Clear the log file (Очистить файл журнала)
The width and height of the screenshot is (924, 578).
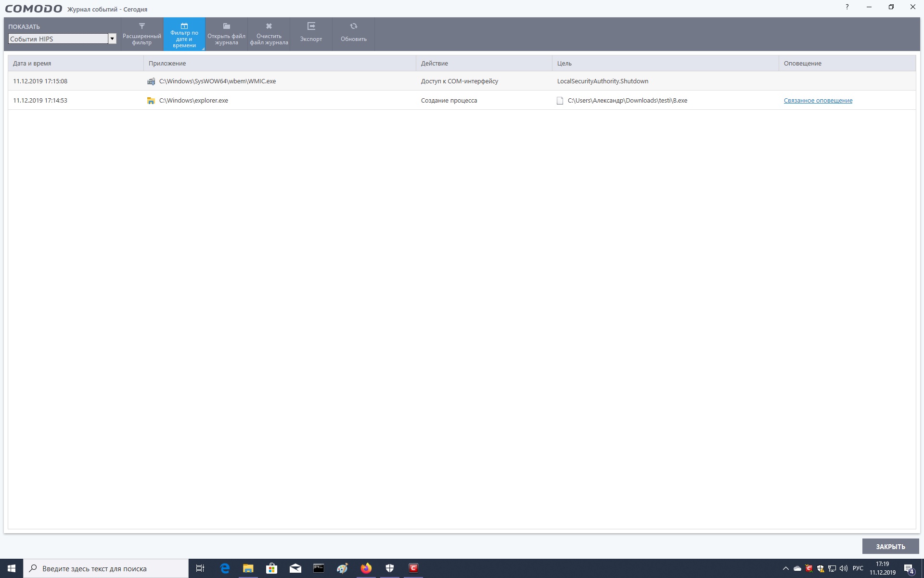click(x=269, y=34)
